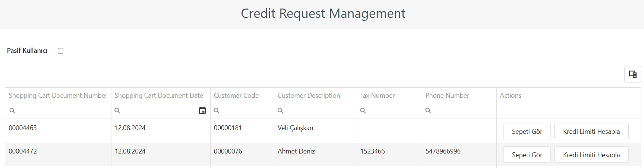The width and height of the screenshot is (644, 168).
Task: Toggle the Pasif Kullanıcı checkbox
Action: (61, 51)
